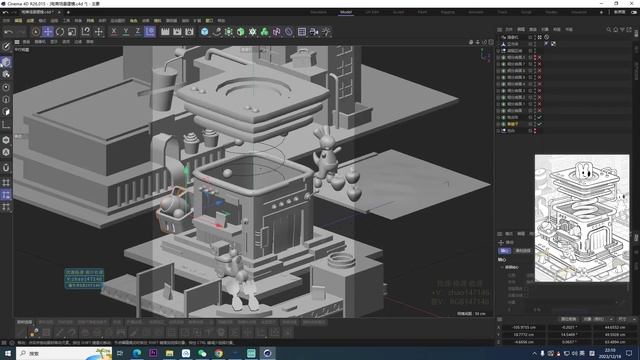This screenshot has height=360, width=640.
Task: Launch Microsoft Edge from taskbar
Action: click(136, 353)
